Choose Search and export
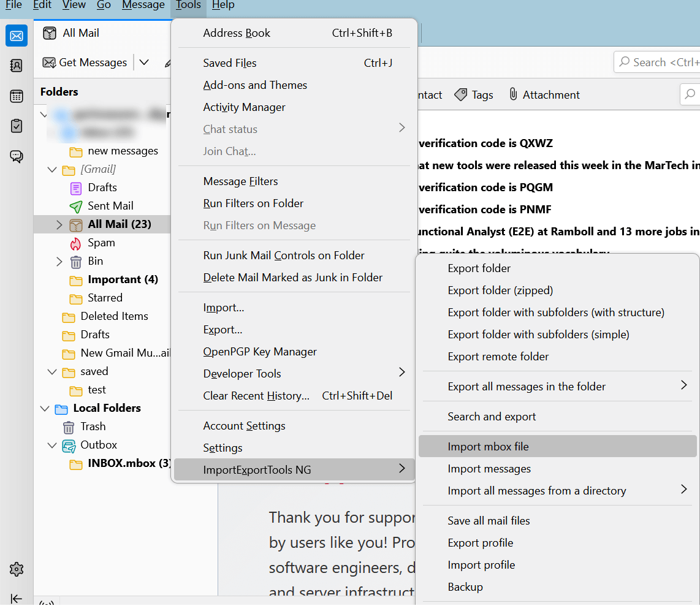 point(558,417)
